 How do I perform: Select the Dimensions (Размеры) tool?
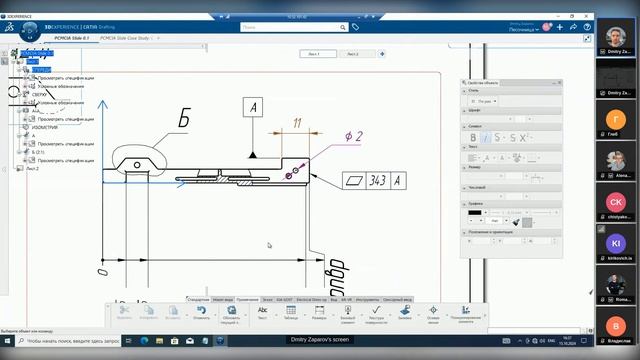[x=319, y=313]
